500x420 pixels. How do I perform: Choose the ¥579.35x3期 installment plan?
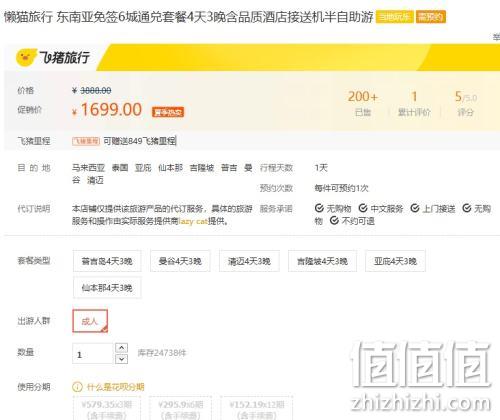pos(107,409)
